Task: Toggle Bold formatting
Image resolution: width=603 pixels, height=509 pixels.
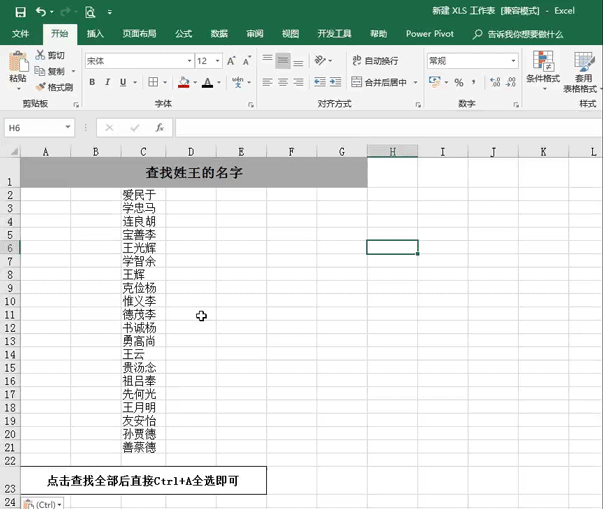Action: pyautogui.click(x=92, y=82)
